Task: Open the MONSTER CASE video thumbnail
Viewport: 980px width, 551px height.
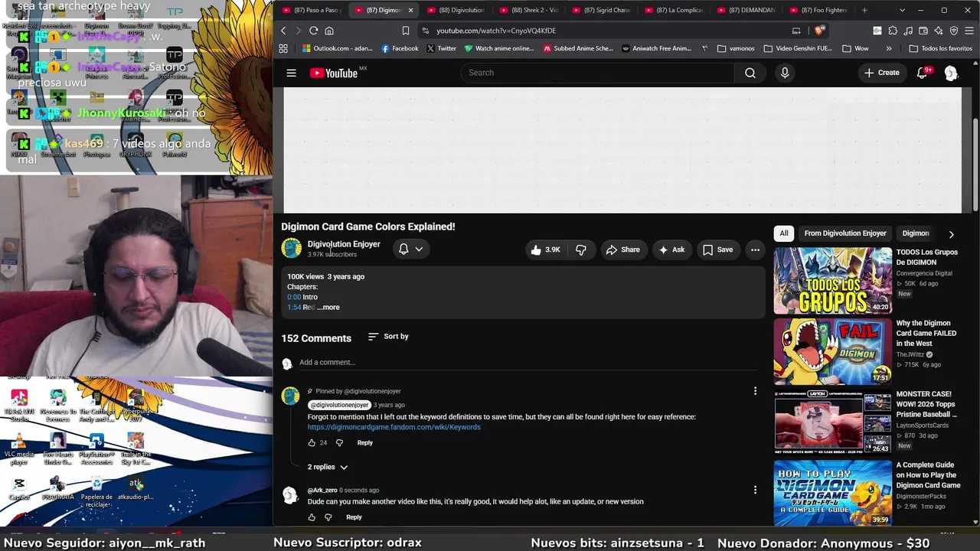Action: point(833,422)
